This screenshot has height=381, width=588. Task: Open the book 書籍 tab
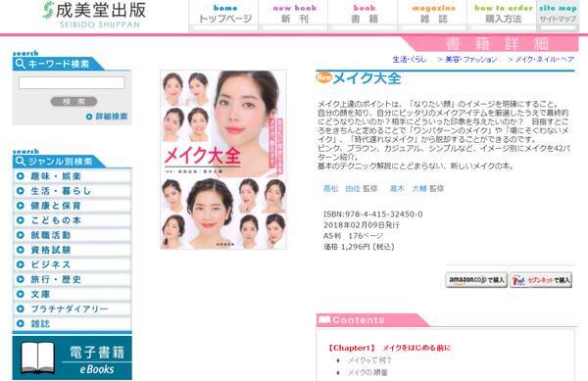(364, 15)
